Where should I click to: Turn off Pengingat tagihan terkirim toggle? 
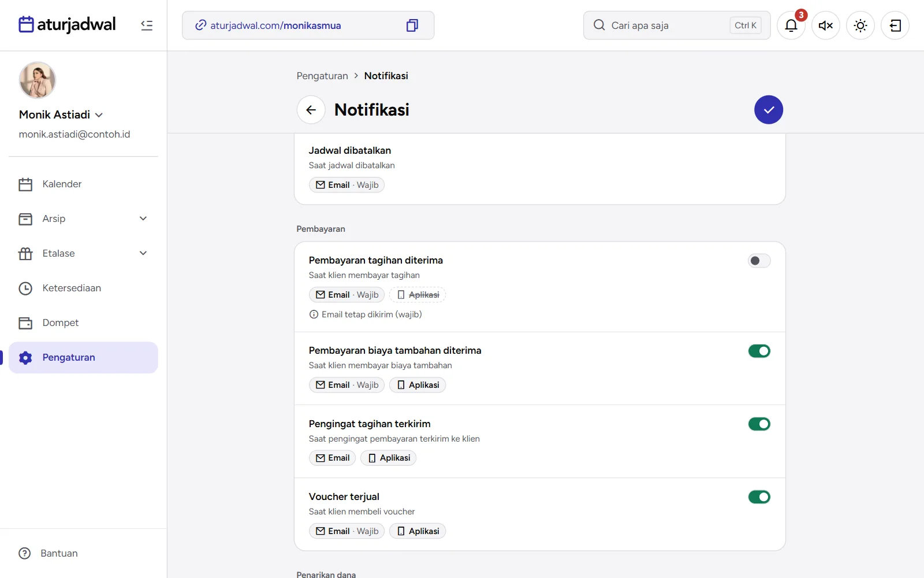759,424
